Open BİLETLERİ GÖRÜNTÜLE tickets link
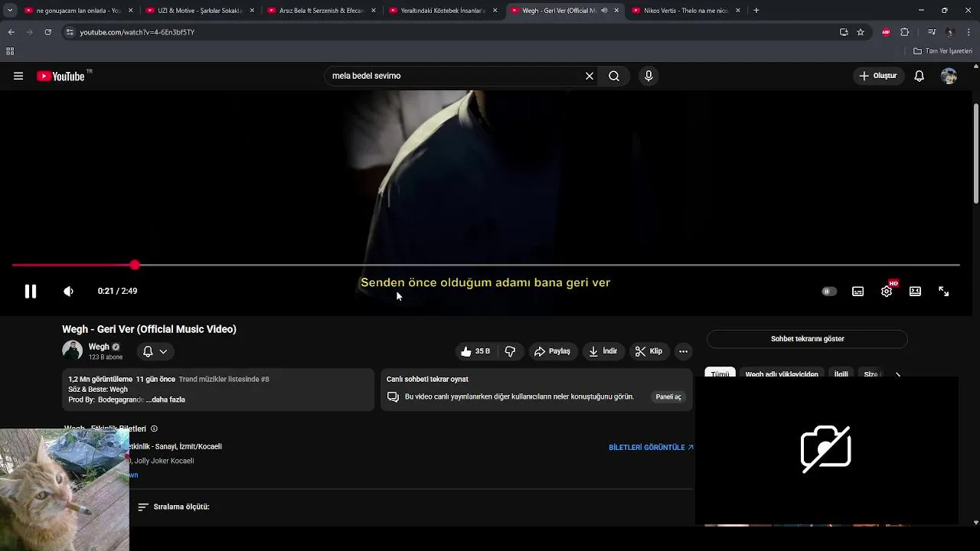 tap(651, 447)
